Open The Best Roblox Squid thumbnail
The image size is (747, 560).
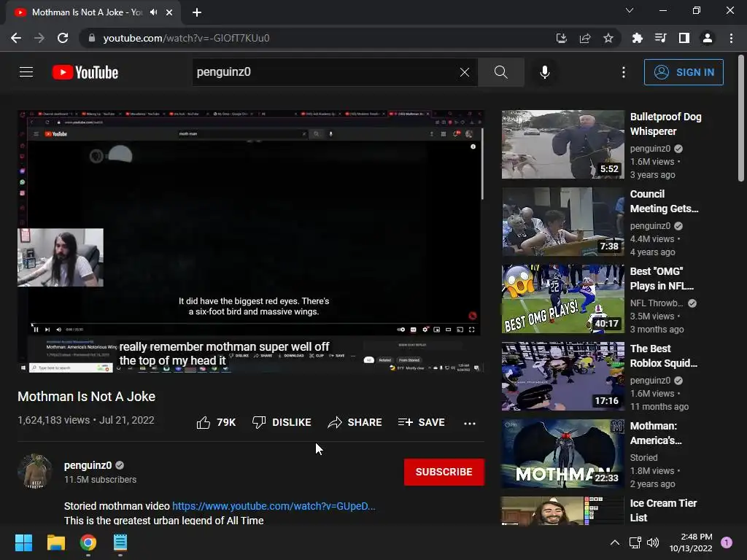[x=562, y=376]
